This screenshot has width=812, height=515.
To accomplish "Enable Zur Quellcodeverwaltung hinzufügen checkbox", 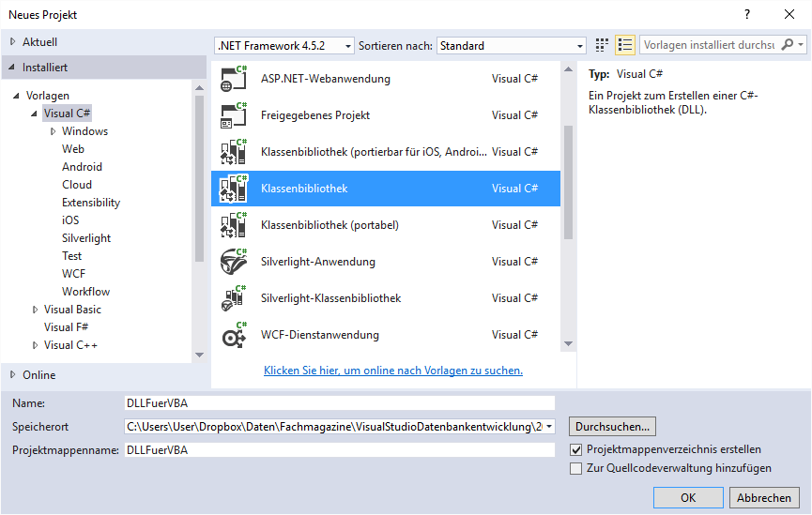I will click(576, 468).
